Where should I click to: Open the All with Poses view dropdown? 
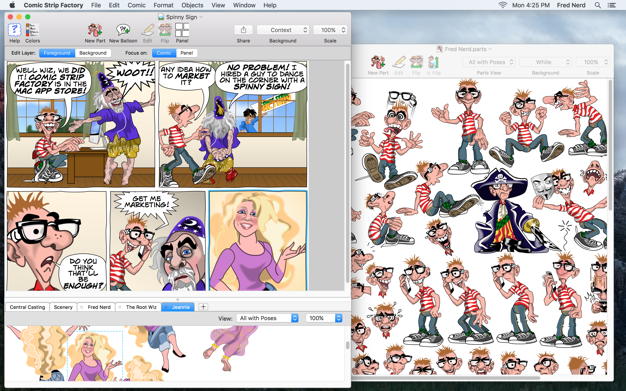click(267, 318)
